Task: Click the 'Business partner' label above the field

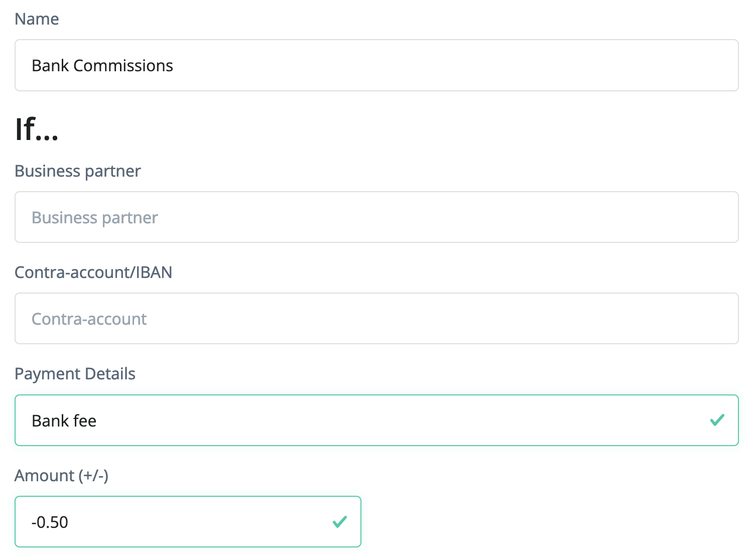Action: click(78, 171)
